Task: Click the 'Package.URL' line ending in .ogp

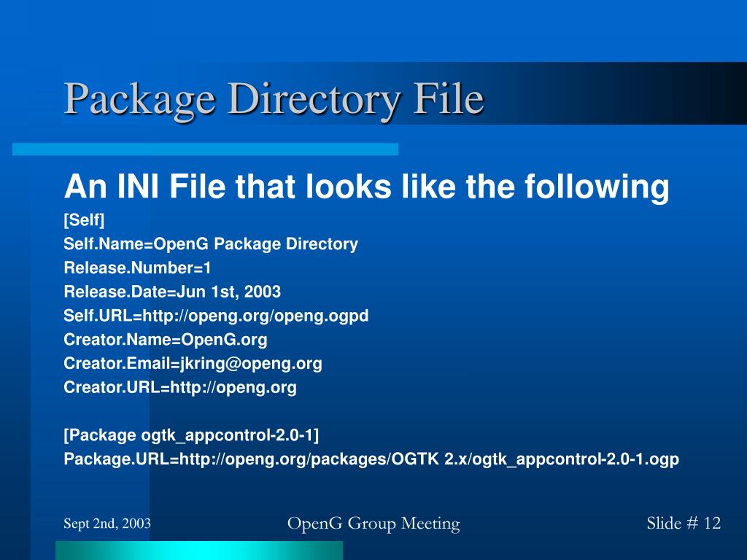Action: click(x=371, y=459)
